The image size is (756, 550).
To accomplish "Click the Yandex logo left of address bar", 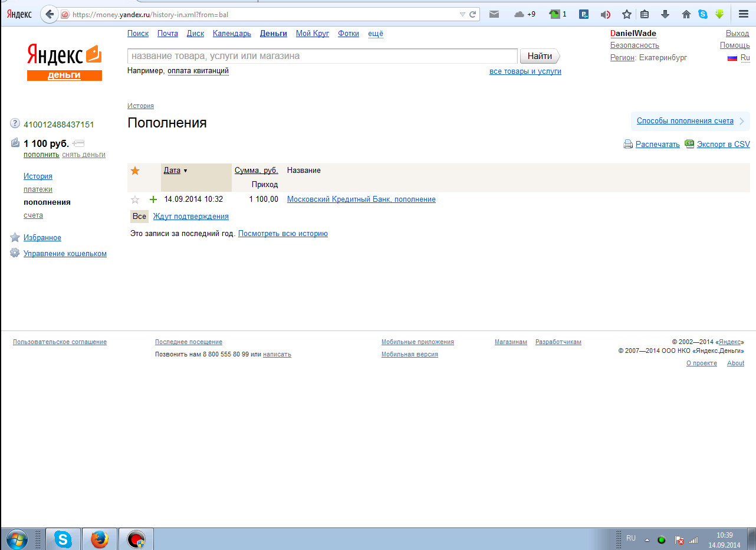I will click(x=19, y=14).
